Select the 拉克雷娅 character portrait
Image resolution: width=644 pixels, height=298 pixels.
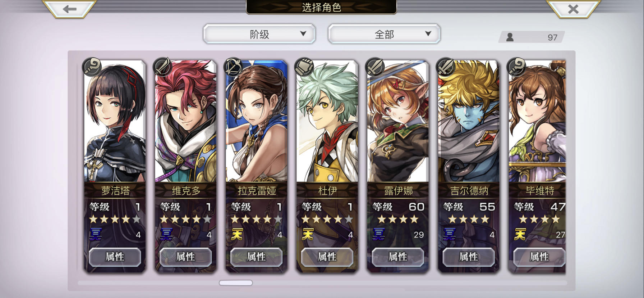tap(256, 122)
